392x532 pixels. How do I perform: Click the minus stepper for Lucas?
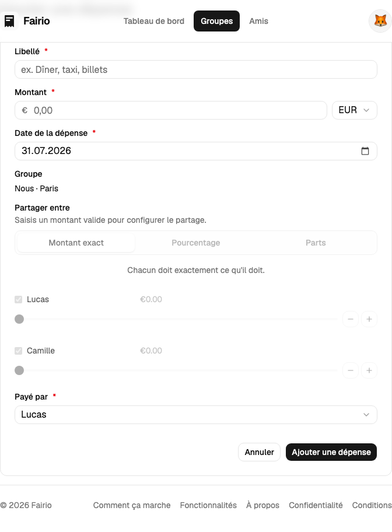pos(351,319)
